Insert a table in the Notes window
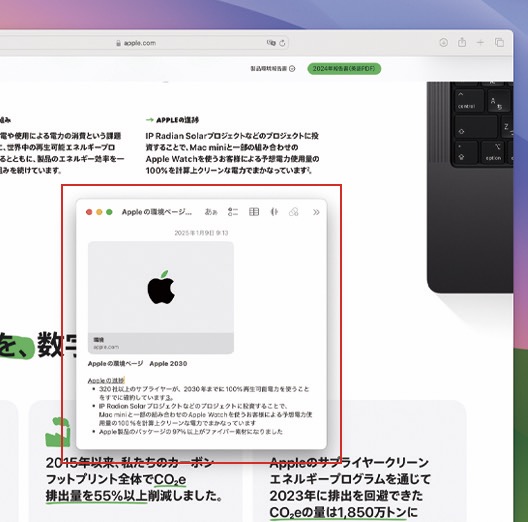Viewport: 528px width, 522px height. click(x=254, y=211)
